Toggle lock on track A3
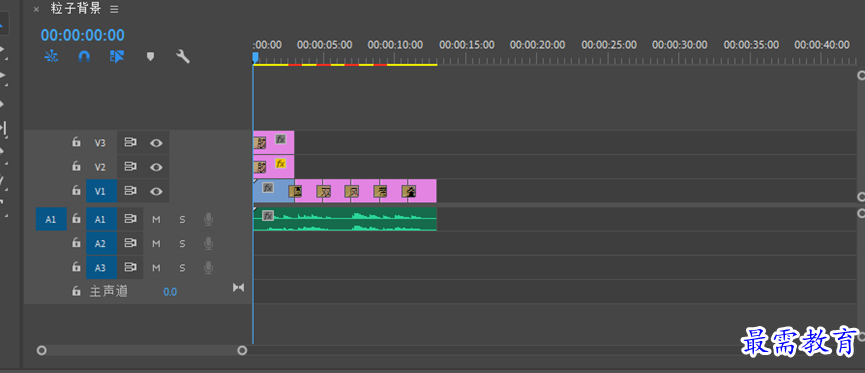The height and width of the screenshot is (373, 865). [x=76, y=267]
